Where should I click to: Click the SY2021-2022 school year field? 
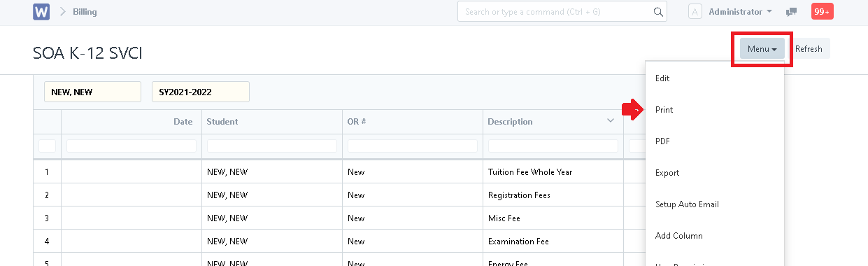200,92
